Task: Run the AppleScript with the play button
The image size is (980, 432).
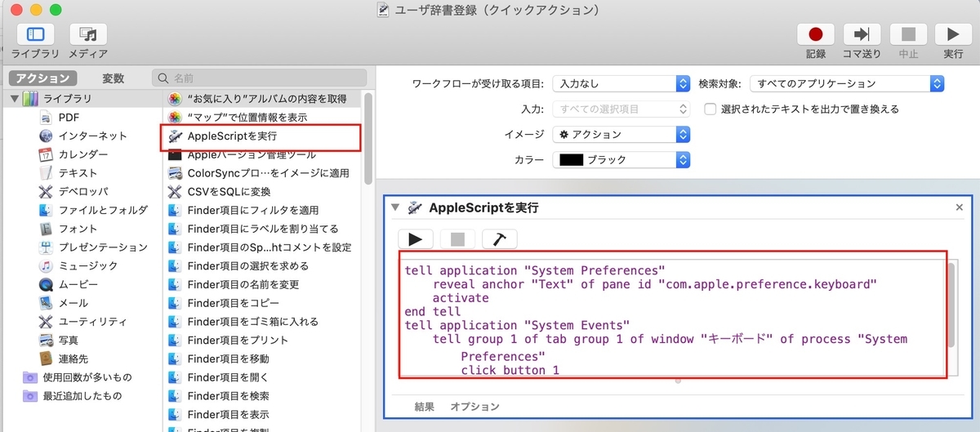Action: point(415,238)
